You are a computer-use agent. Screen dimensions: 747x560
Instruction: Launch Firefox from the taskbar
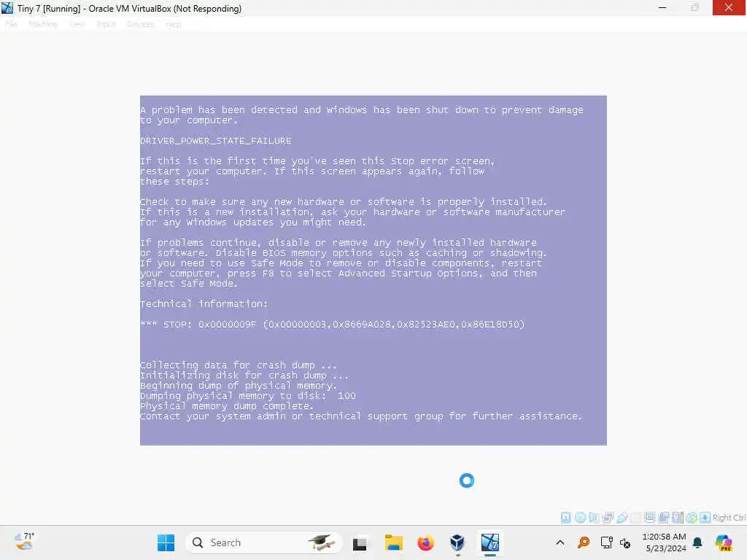pyautogui.click(x=425, y=542)
